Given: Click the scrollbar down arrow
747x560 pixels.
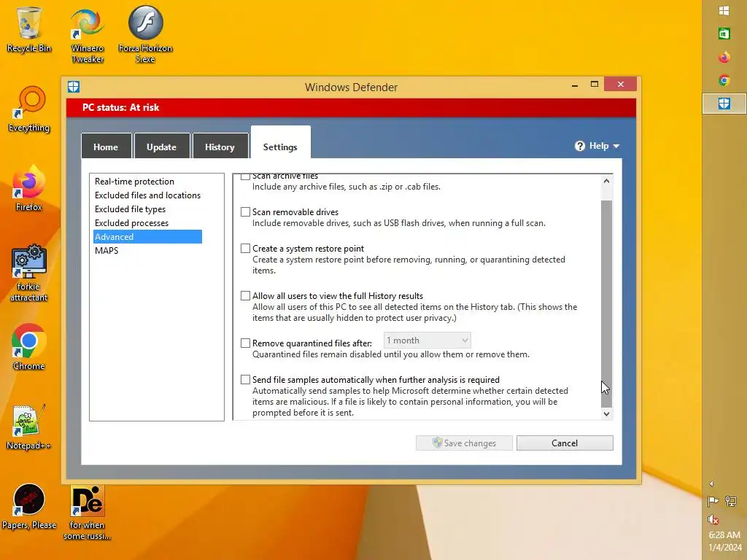Looking at the screenshot, I should point(606,414).
